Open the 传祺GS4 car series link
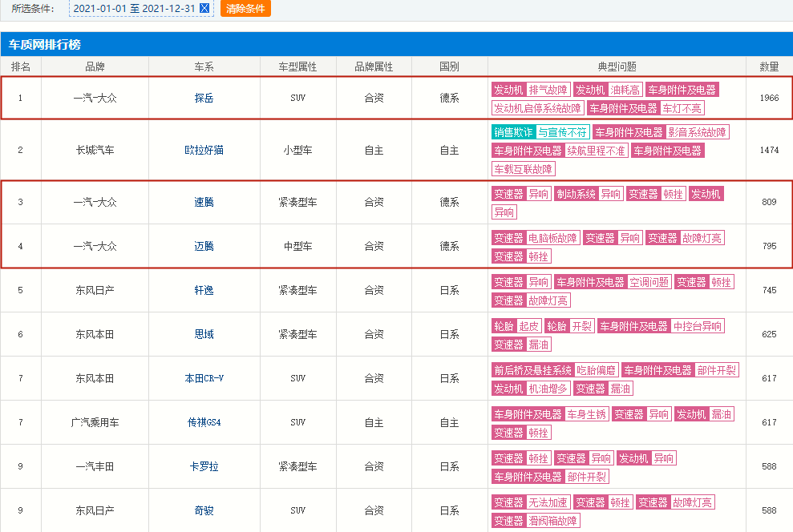 click(x=204, y=422)
